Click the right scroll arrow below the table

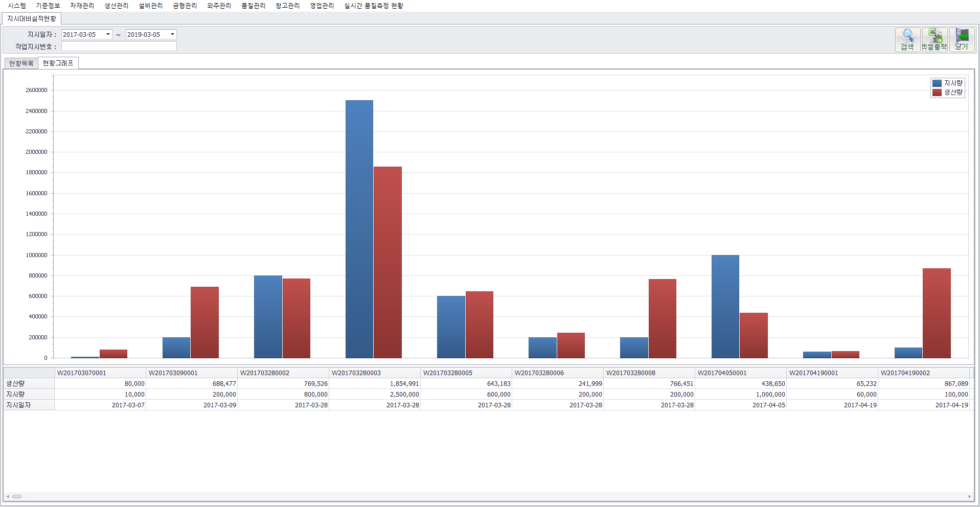969,496
